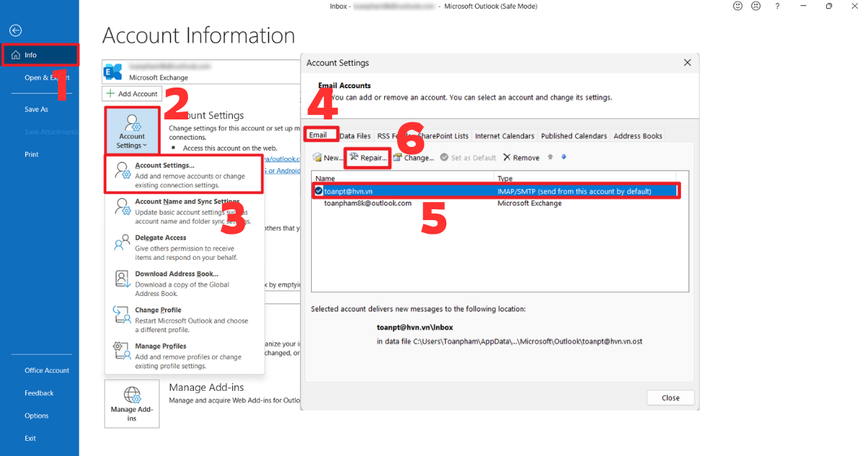Viewport: 868px width, 456px height.
Task: Click the Close button in Account Settings
Action: (x=671, y=398)
